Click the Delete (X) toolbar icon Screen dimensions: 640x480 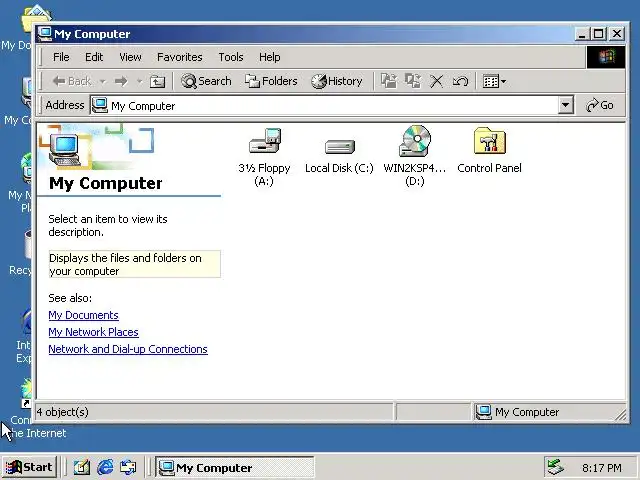pyautogui.click(x=436, y=82)
